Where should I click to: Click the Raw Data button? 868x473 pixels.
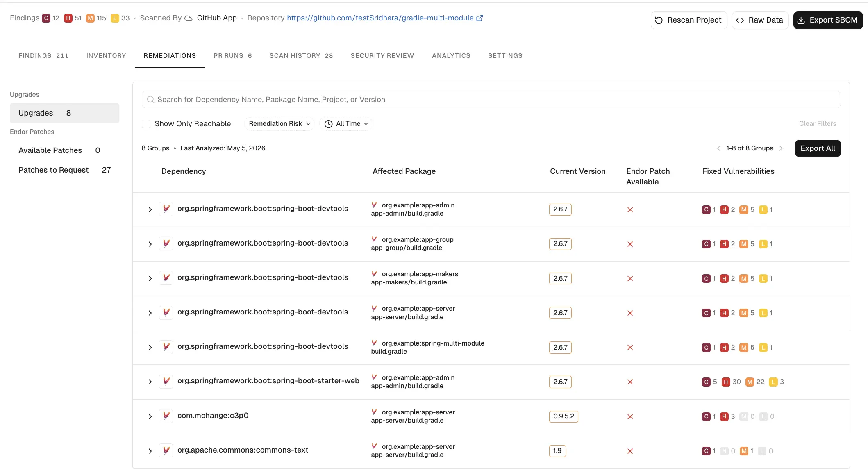(760, 20)
